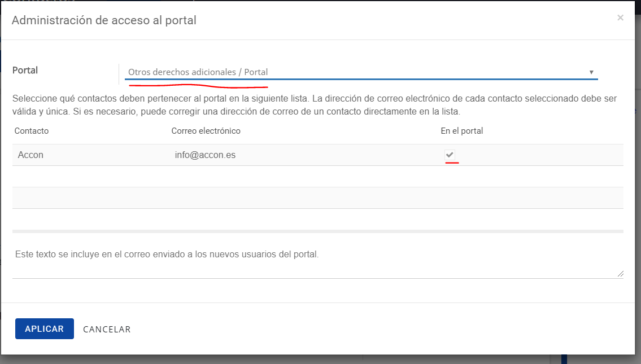The height and width of the screenshot is (364, 641).
Task: Click the dropdown arrow of Portal field
Action: [591, 72]
